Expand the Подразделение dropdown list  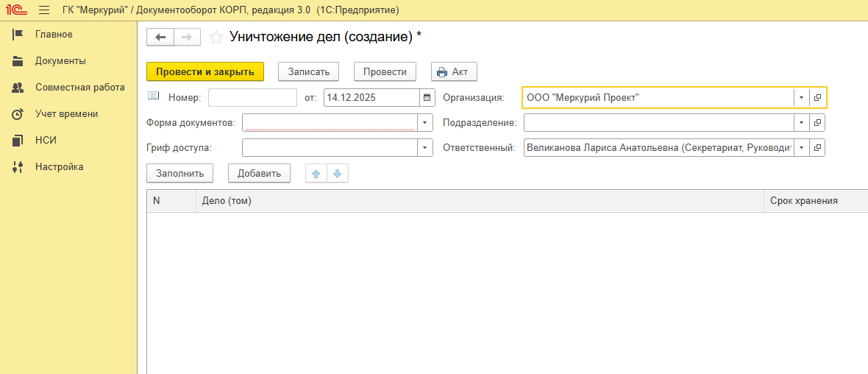801,123
